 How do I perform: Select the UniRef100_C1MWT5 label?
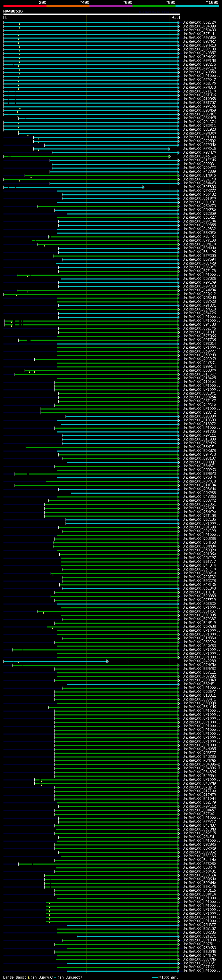coord(199,175)
